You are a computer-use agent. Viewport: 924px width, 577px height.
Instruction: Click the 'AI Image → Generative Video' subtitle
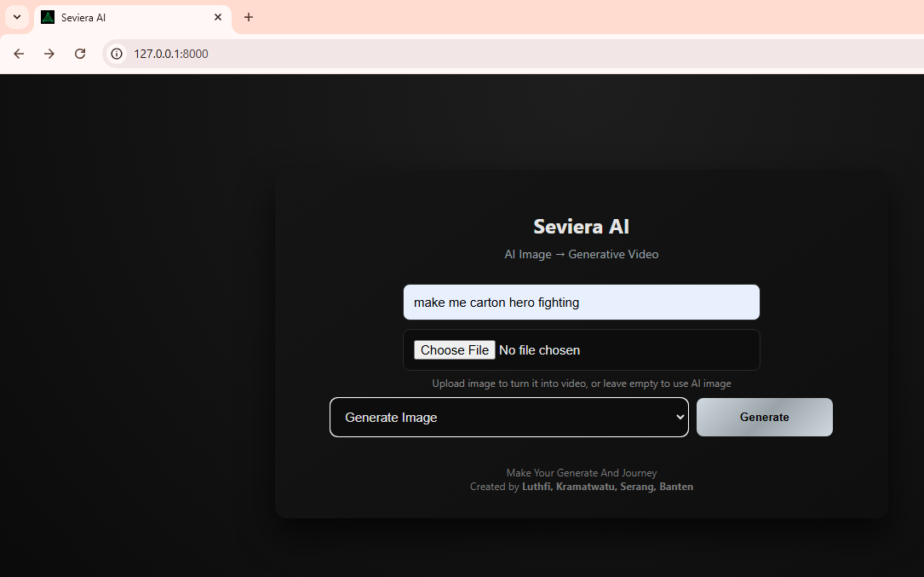point(581,254)
